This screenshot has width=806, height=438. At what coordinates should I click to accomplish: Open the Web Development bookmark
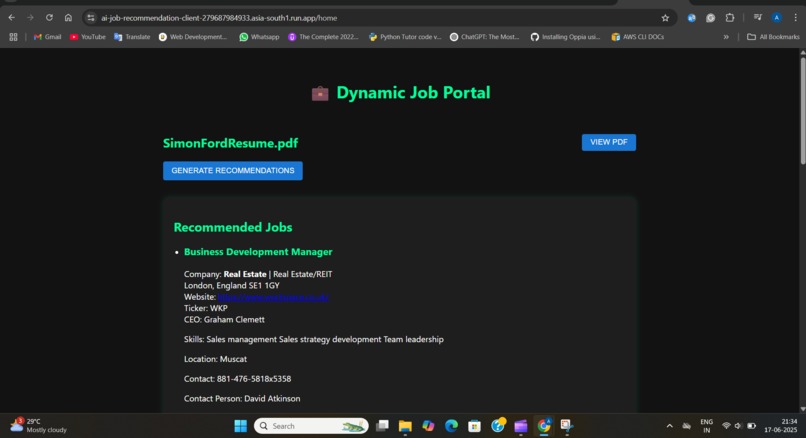click(x=193, y=37)
